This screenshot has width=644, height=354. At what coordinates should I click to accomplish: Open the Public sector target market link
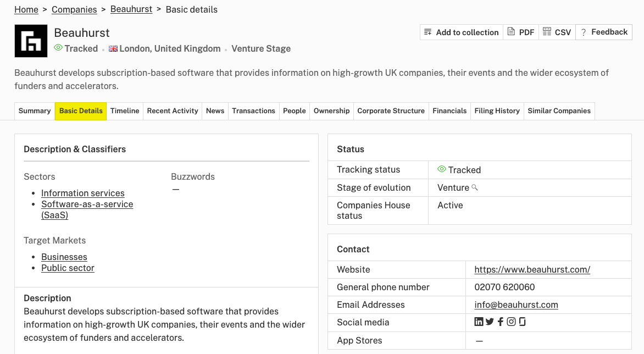pos(68,268)
